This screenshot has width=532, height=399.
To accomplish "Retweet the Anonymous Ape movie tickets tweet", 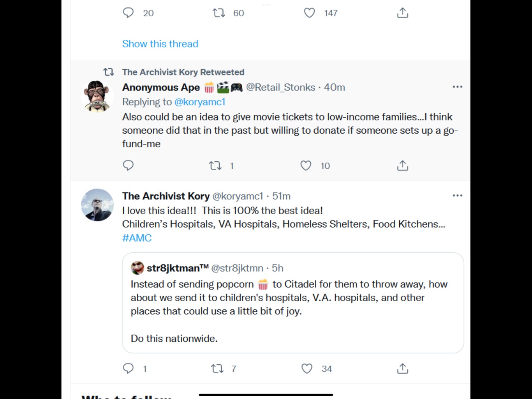I will point(215,166).
